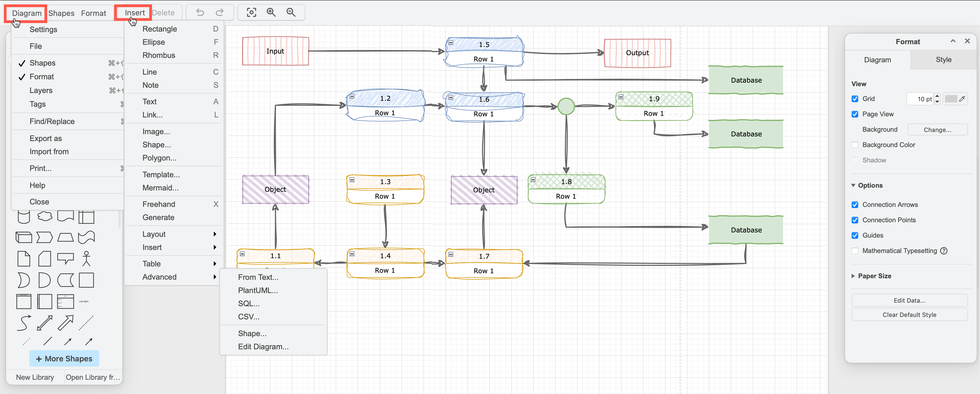
Task: Choose the D-shaped delay shape
Action: (x=44, y=280)
